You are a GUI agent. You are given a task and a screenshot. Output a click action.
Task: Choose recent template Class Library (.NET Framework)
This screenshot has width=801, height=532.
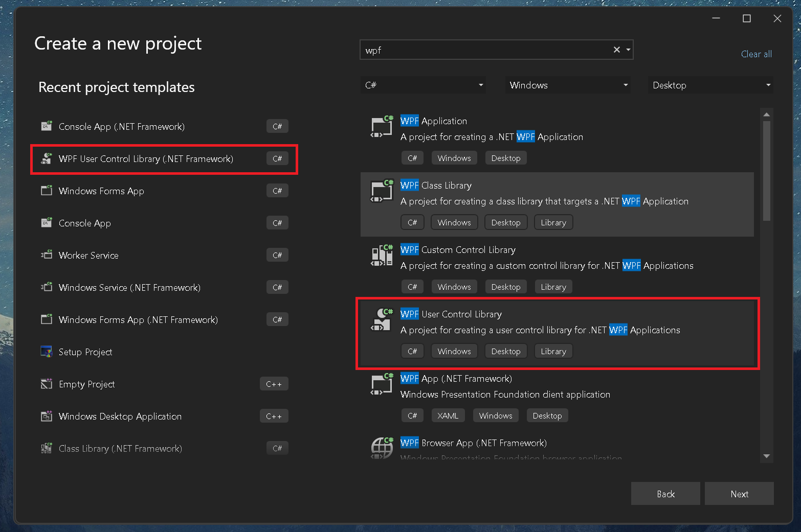coord(164,448)
